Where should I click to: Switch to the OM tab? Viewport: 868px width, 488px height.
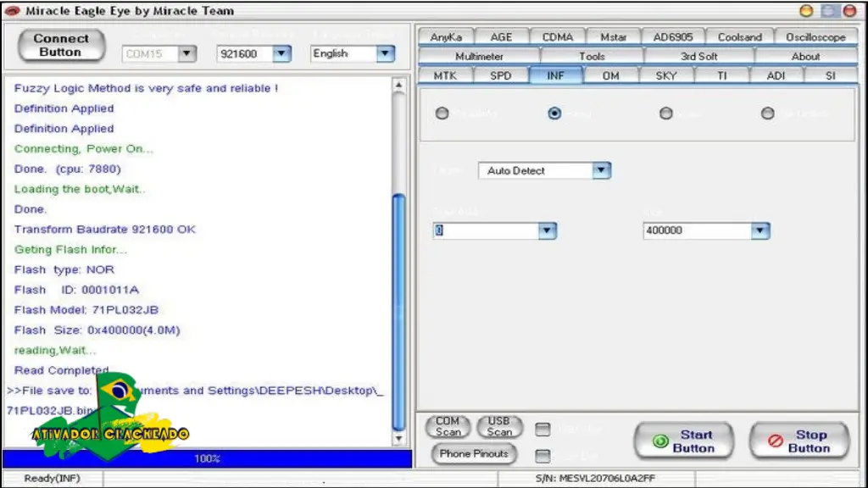point(610,75)
